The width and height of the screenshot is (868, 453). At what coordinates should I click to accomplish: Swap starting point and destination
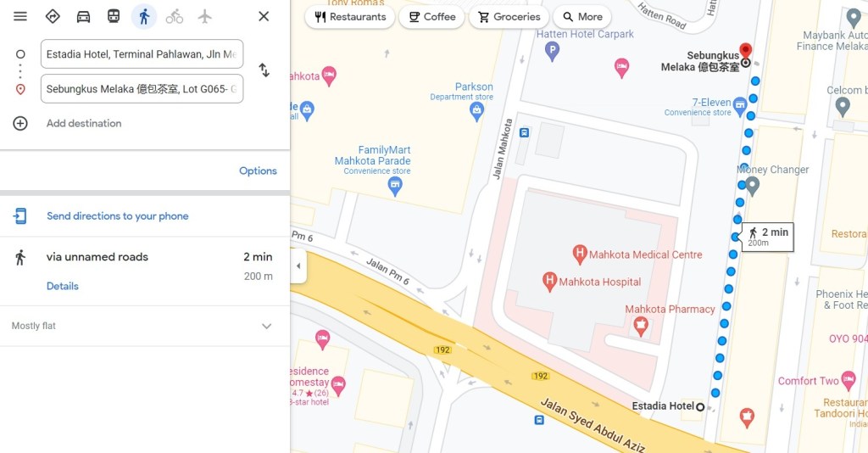(x=264, y=70)
